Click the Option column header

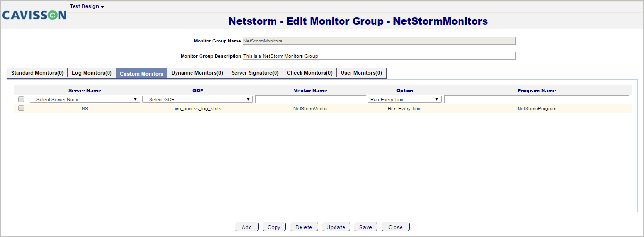(405, 90)
